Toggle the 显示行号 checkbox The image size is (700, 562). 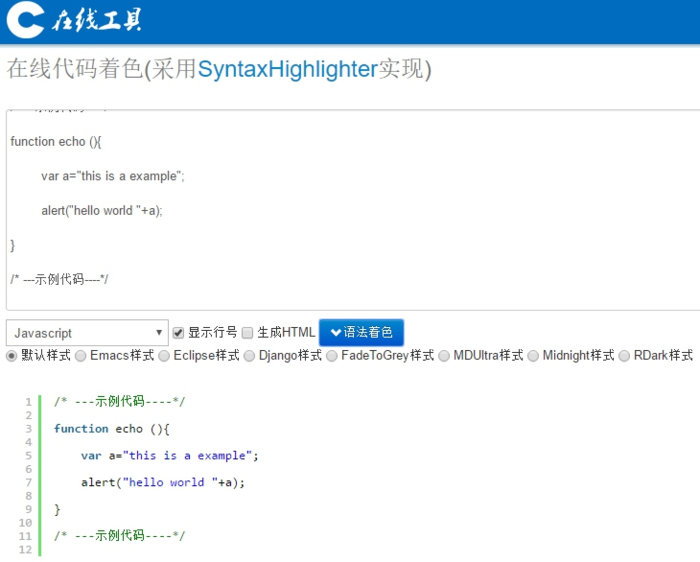click(x=178, y=333)
